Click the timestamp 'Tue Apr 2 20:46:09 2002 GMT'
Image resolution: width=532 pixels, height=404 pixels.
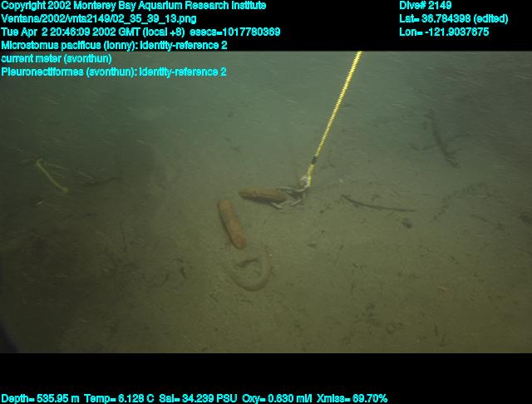(x=71, y=32)
